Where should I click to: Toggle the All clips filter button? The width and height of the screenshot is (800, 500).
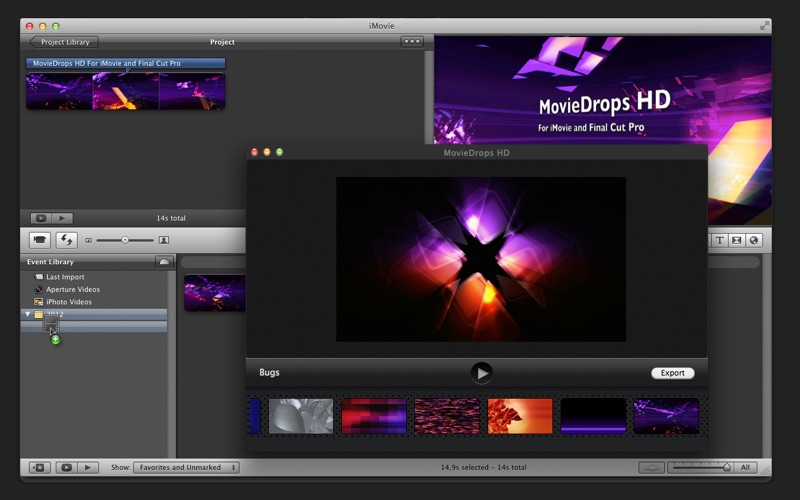point(745,467)
